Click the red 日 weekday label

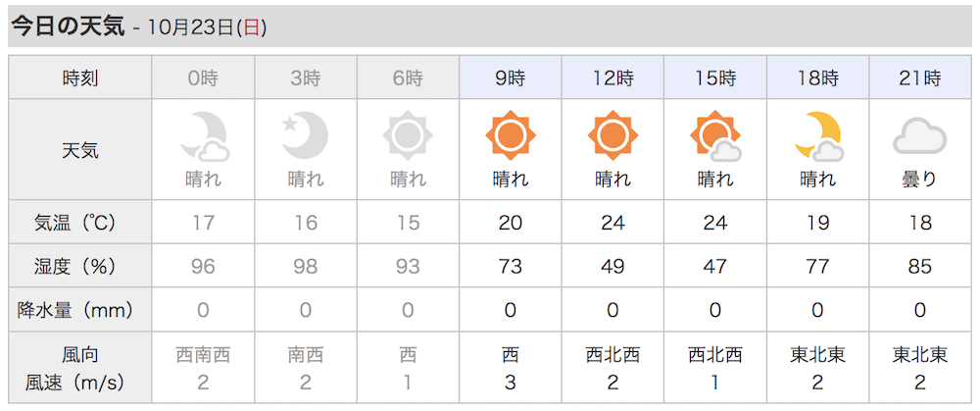pos(251,28)
